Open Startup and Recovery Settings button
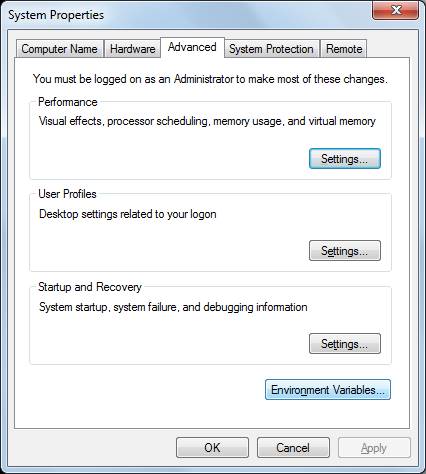 [345, 344]
